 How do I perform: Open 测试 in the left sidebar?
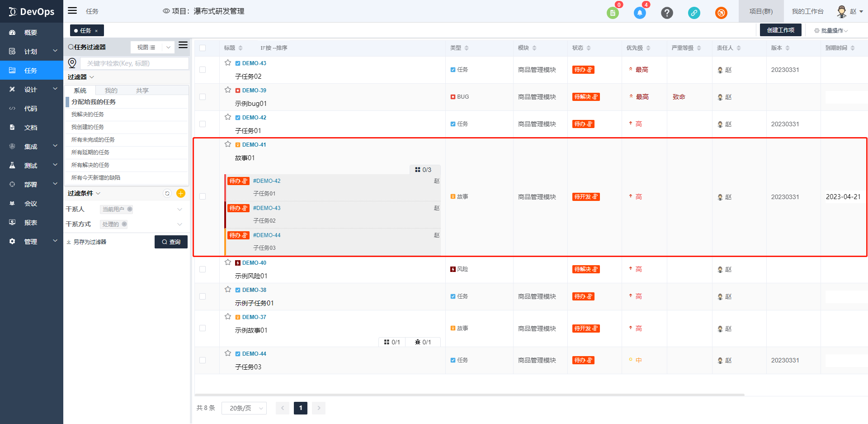click(31, 166)
